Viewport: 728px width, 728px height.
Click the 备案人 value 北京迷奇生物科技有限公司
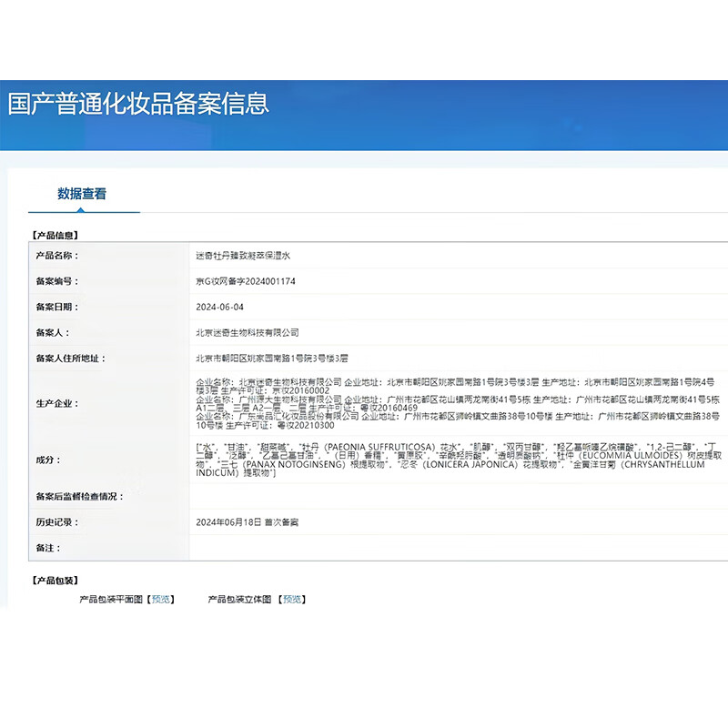tap(247, 333)
